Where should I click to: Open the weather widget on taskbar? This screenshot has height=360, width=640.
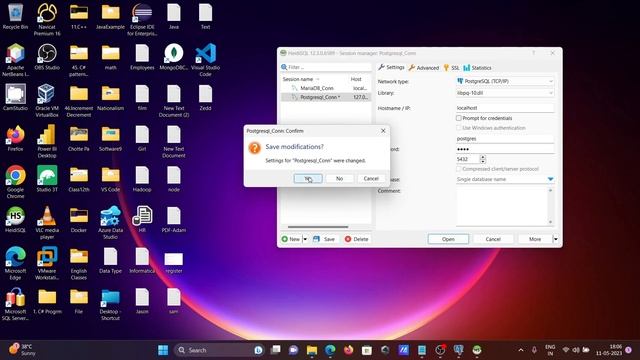(x=23, y=350)
